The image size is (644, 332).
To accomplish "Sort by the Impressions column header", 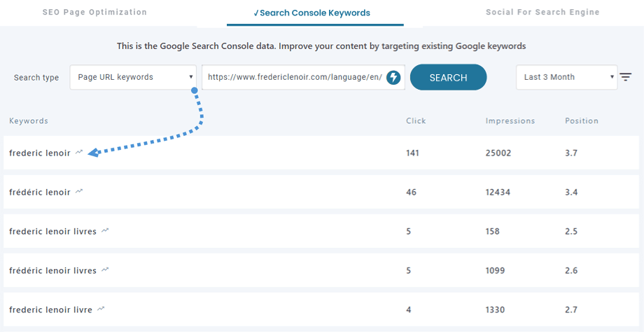I will (510, 120).
